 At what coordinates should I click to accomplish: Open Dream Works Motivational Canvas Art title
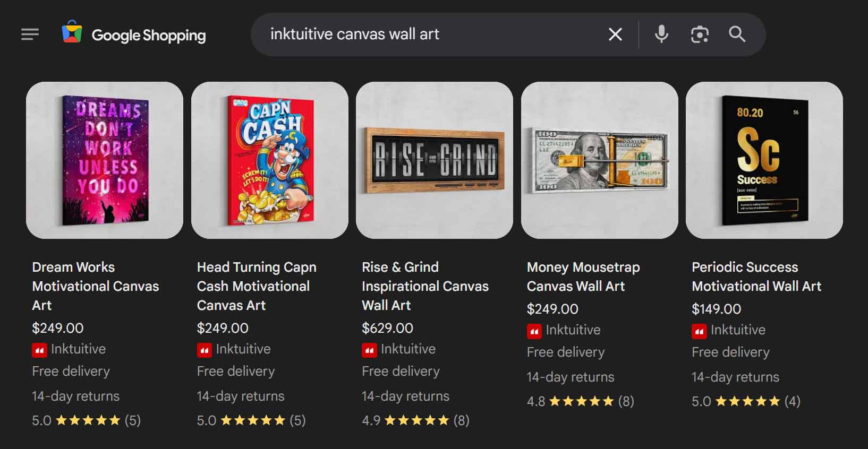[96, 286]
